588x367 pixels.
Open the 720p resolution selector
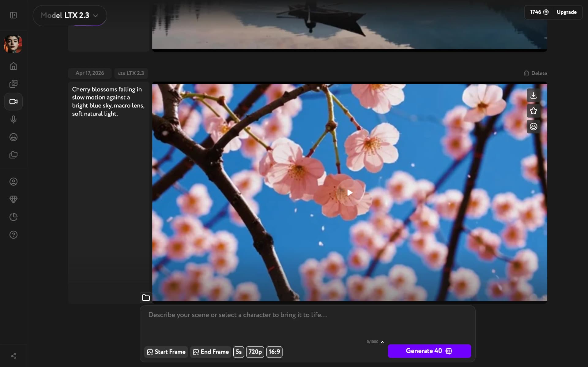pos(255,352)
